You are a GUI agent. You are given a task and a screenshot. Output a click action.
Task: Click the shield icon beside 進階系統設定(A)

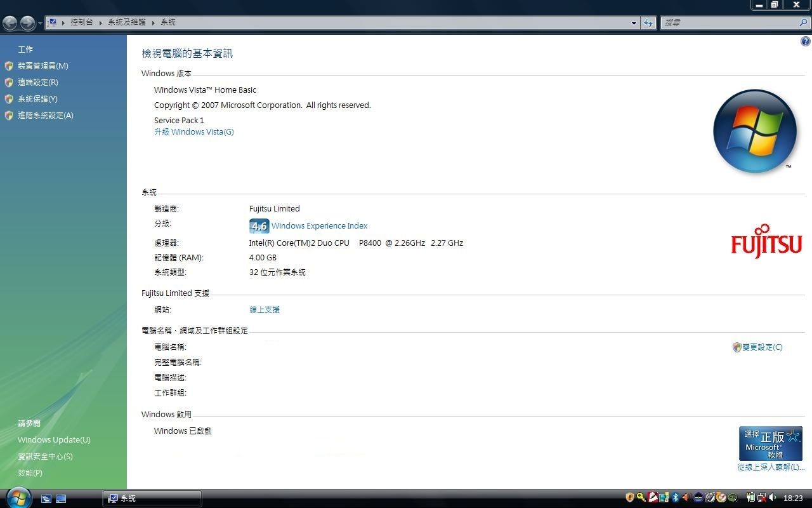(x=9, y=116)
